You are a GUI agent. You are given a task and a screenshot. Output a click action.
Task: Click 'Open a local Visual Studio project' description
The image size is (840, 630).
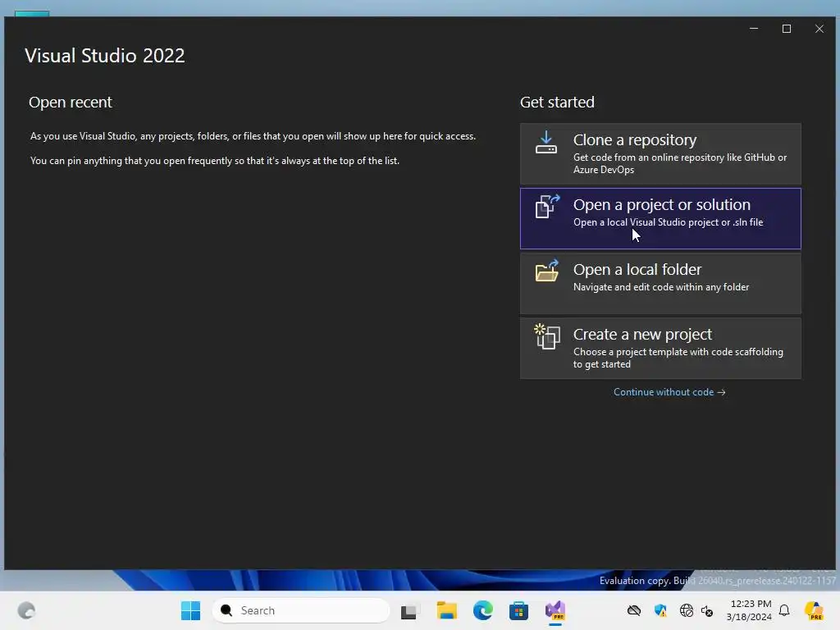tap(668, 222)
